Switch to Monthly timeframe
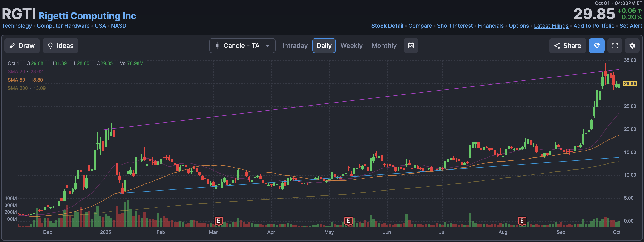This screenshot has width=644, height=242. [x=384, y=46]
